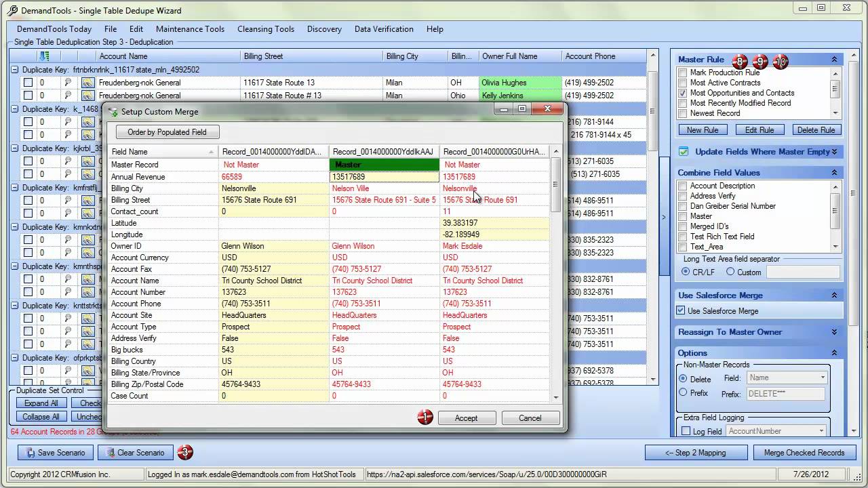Image resolution: width=868 pixels, height=488 pixels.
Task: Click magnifier icon in first row under key kmfrstflj
Action: pos(67,201)
